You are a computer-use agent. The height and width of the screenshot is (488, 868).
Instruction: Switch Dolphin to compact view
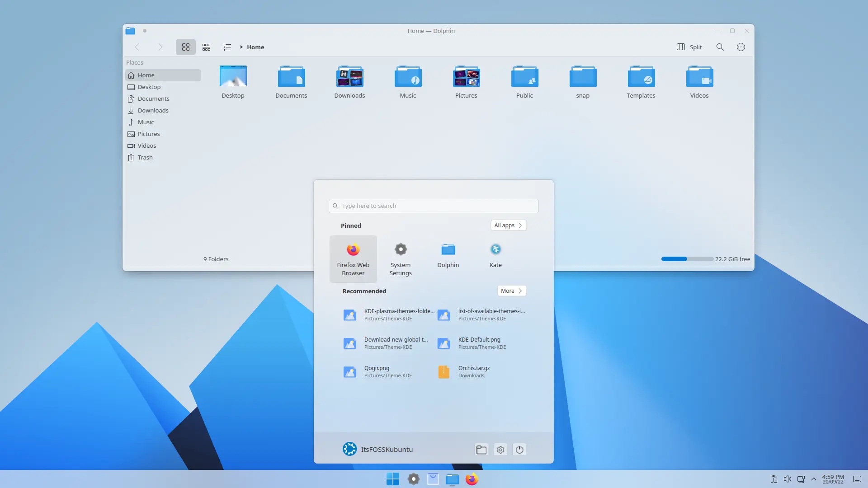coord(206,47)
